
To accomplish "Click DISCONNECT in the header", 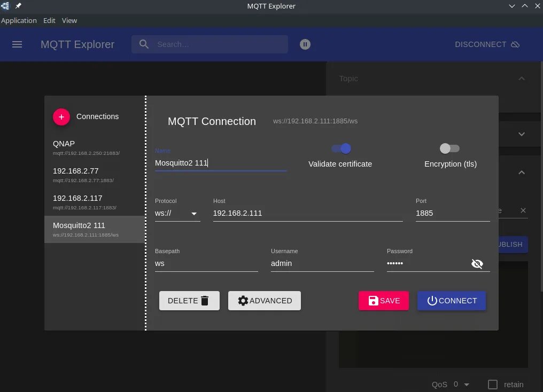I will coord(487,44).
